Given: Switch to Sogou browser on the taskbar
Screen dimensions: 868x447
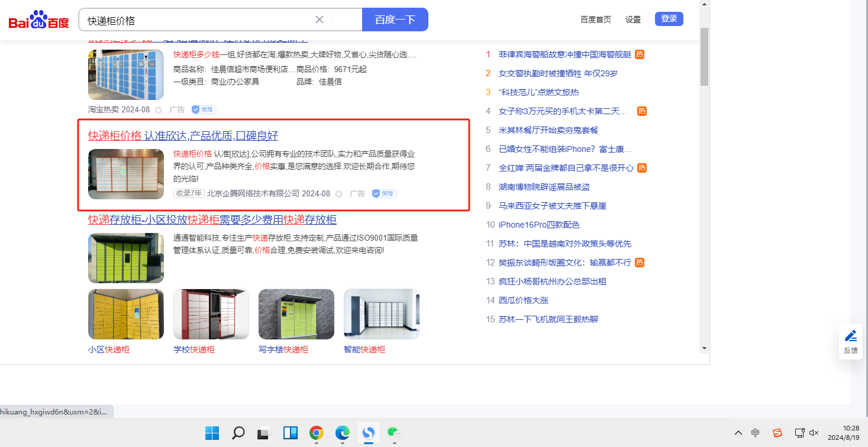Looking at the screenshot, I should pyautogui.click(x=369, y=433).
